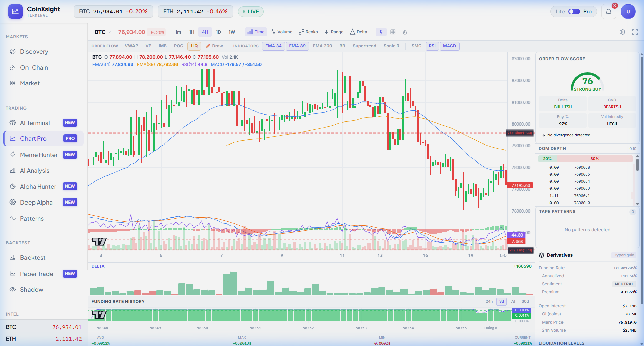This screenshot has height=346, width=644.
Task: Select the 30d funding rate range
Action: (525, 301)
